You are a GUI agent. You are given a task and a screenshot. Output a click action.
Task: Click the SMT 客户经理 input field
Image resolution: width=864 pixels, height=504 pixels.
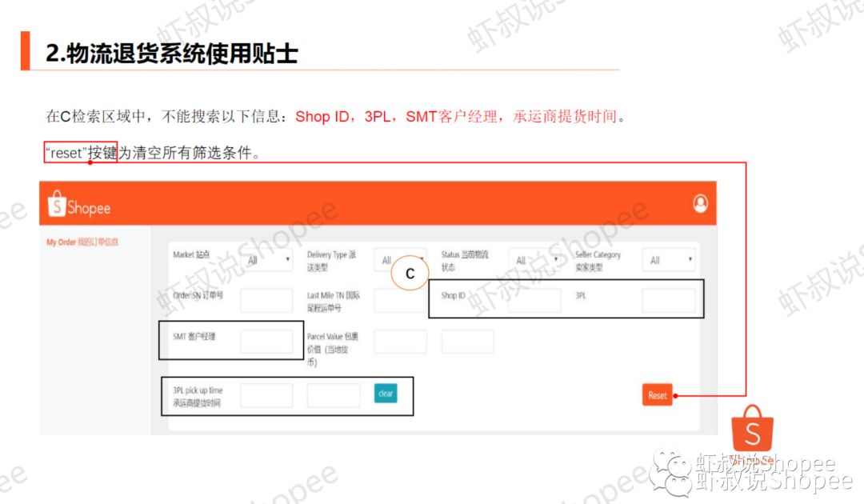coord(266,341)
